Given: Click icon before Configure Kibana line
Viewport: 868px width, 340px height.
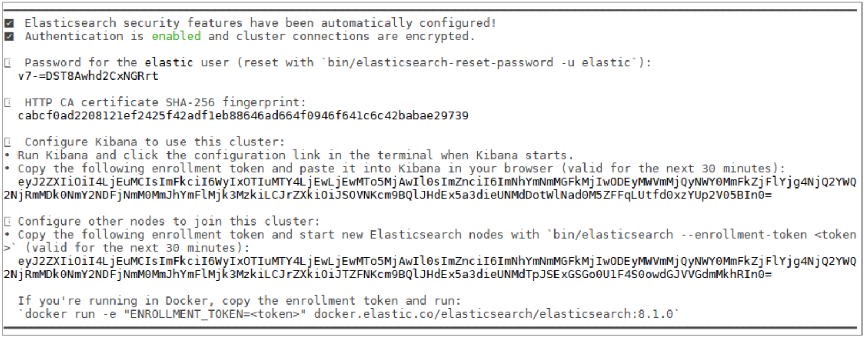Looking at the screenshot, I should tap(8, 142).
